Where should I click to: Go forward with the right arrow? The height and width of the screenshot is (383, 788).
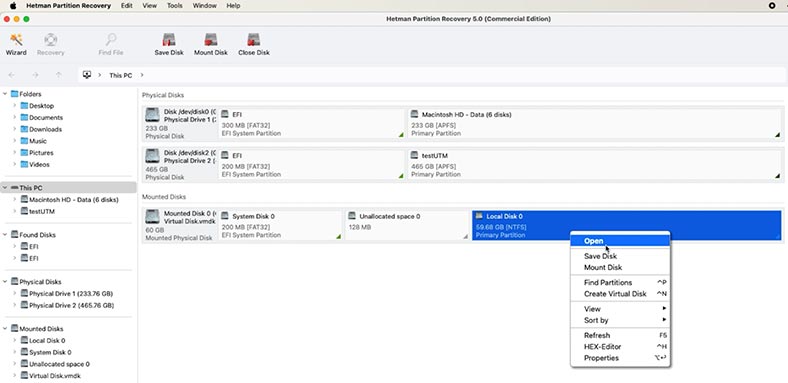click(x=35, y=75)
